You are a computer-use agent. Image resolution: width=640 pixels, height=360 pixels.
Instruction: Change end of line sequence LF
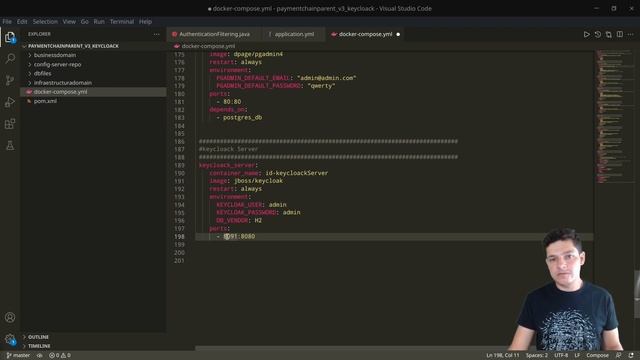point(577,356)
